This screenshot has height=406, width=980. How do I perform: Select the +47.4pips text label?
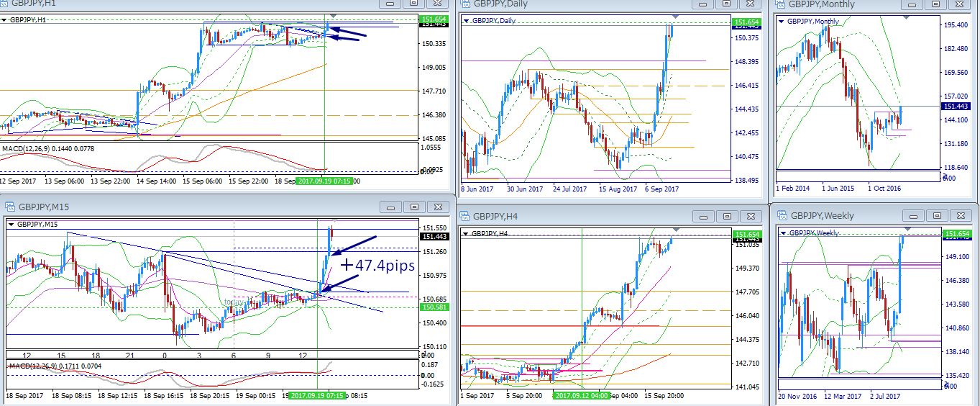coord(378,266)
